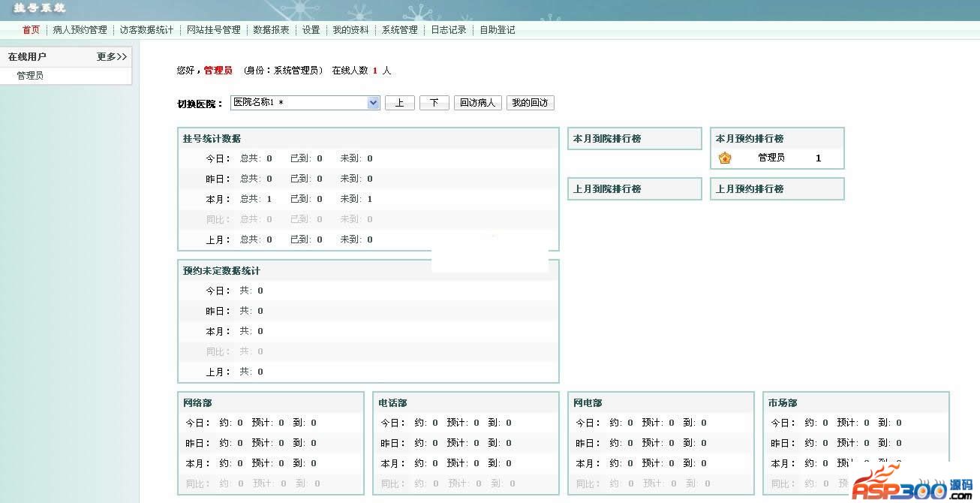
Task: Open the 系统管理 menu
Action: [399, 30]
